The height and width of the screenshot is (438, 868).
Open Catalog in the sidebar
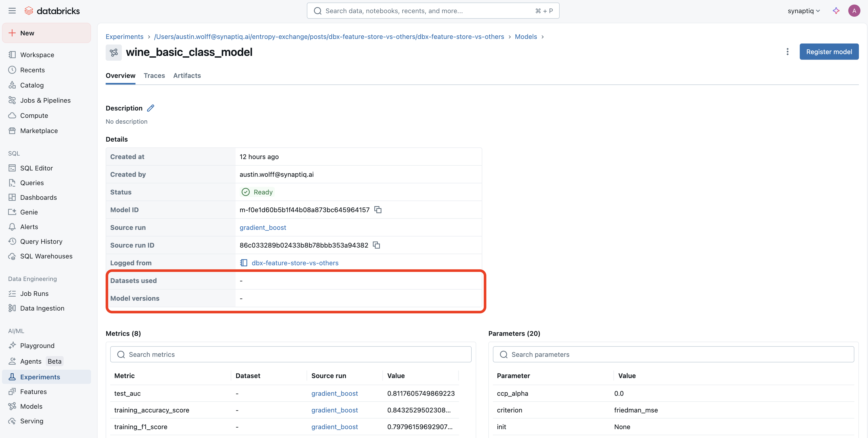32,85
